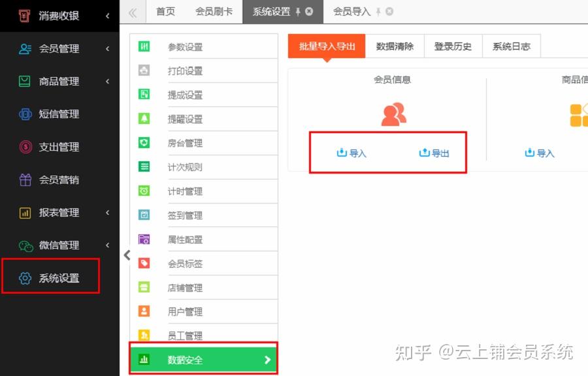This screenshot has height=376, width=588.
Task: Switch to the 会员刷卡 tab
Action: [214, 12]
